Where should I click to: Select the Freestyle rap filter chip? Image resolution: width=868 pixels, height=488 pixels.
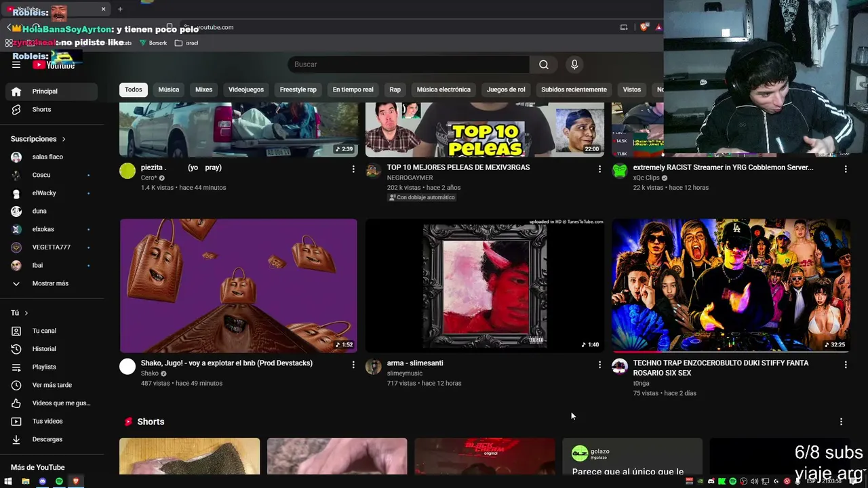click(x=298, y=89)
